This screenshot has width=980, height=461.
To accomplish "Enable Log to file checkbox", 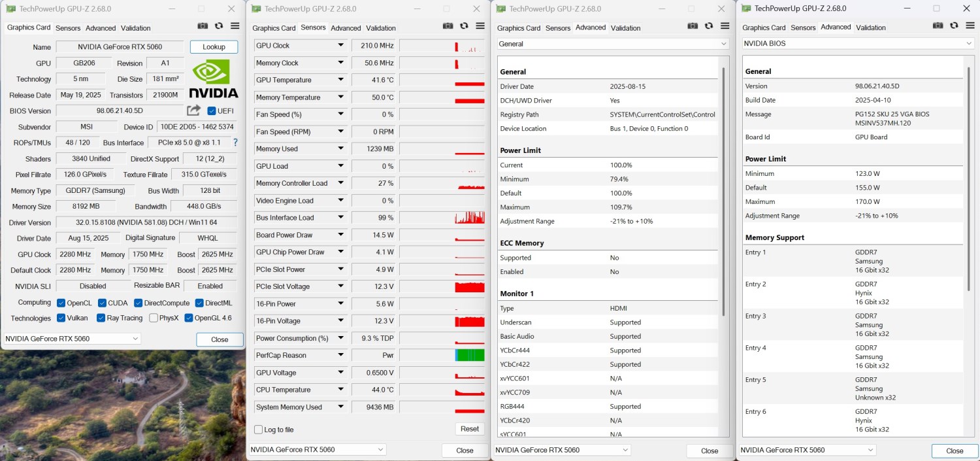I will pos(259,430).
